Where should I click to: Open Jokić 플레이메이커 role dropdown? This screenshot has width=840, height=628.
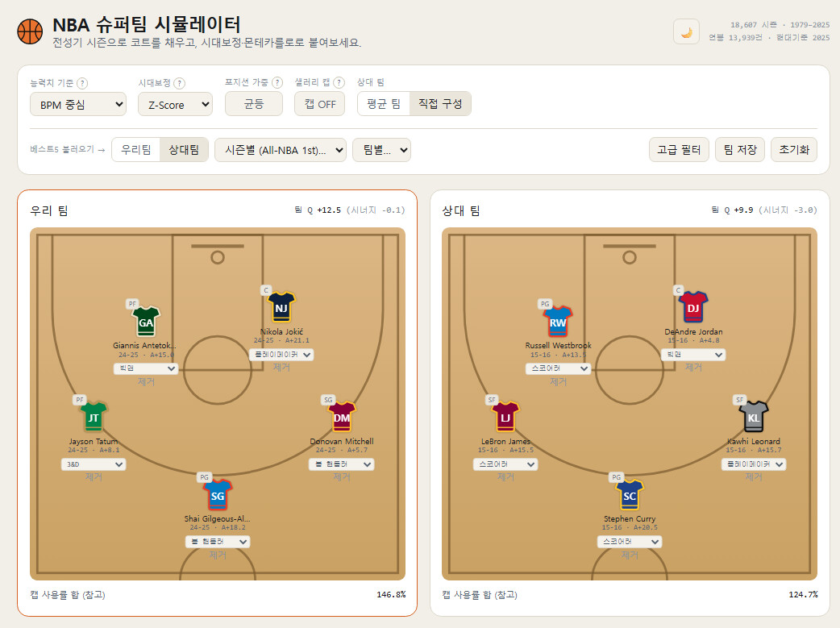click(x=281, y=355)
